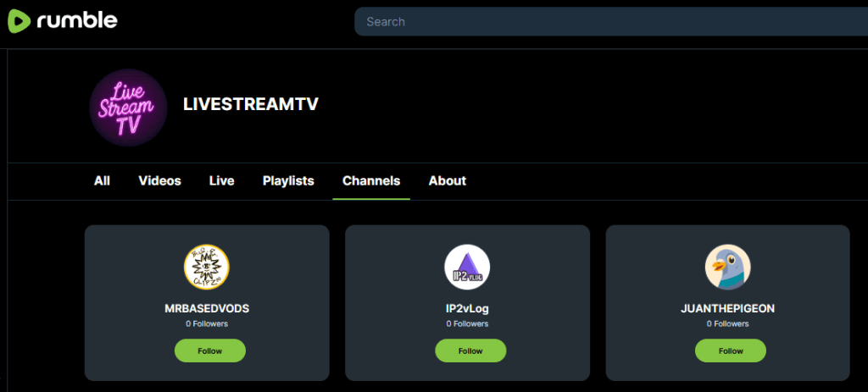Viewport: 868px width, 392px height.
Task: Click the LIVESTREAMTV channel title
Action: click(x=250, y=104)
